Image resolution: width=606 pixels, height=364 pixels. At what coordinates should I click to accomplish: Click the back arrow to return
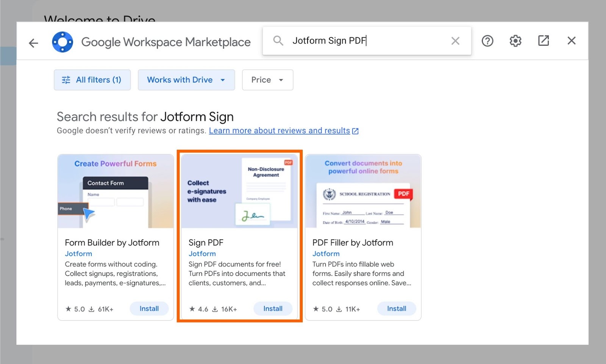point(33,43)
